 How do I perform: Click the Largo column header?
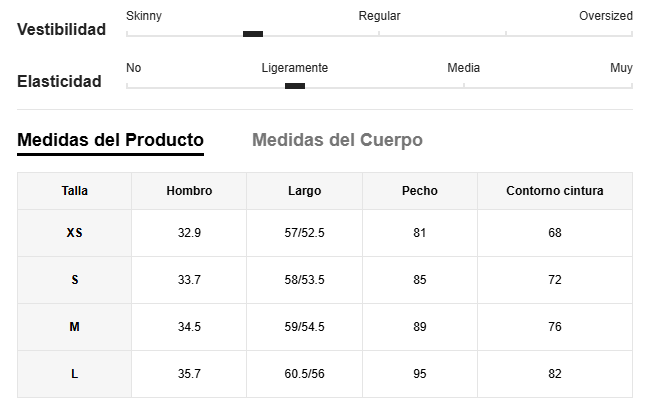(304, 191)
